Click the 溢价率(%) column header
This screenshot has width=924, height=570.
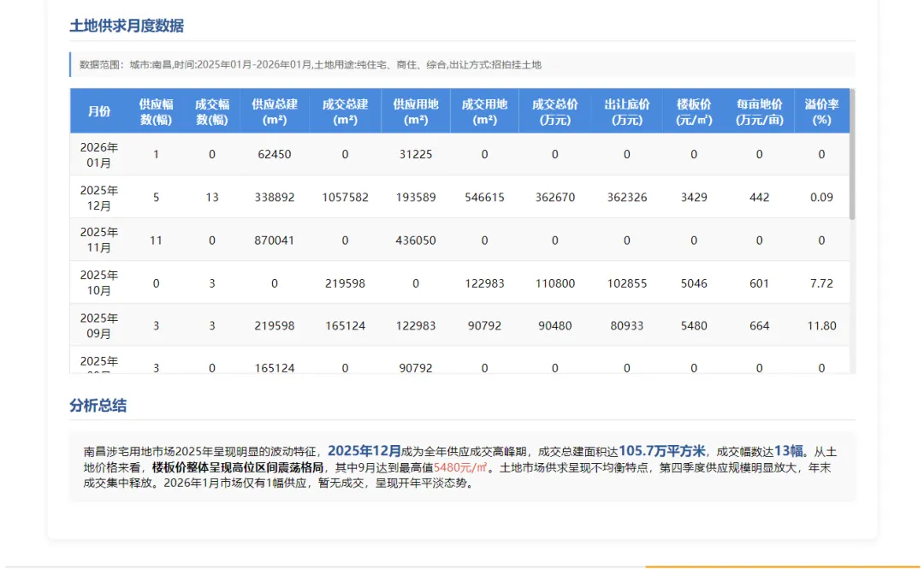pos(821,110)
